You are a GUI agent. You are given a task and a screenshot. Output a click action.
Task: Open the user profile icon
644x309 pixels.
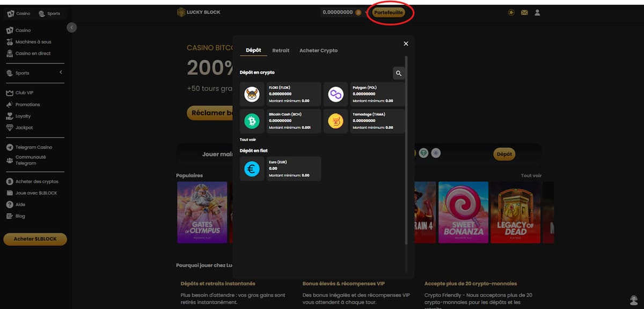tap(537, 12)
